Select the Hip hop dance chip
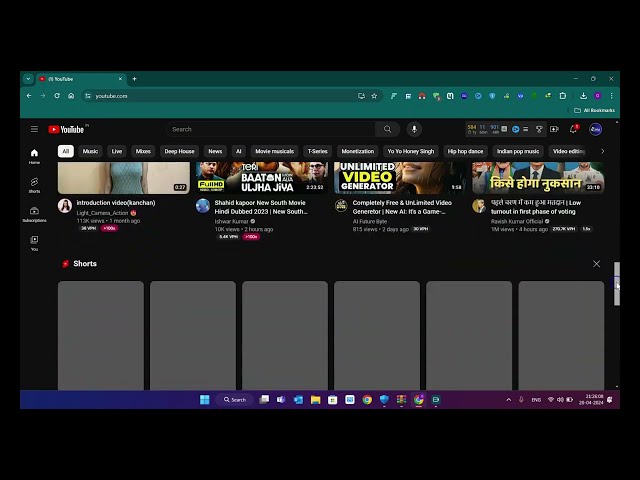 pos(465,151)
